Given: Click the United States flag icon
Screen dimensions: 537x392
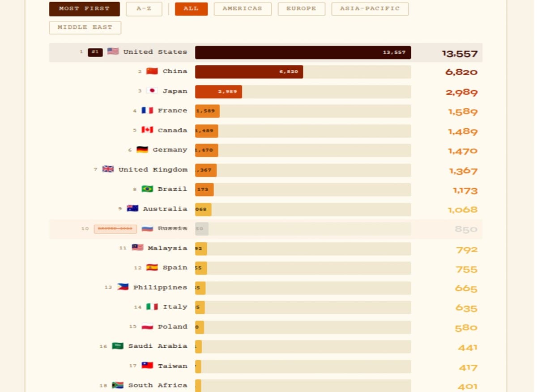Looking at the screenshot, I should [113, 52].
